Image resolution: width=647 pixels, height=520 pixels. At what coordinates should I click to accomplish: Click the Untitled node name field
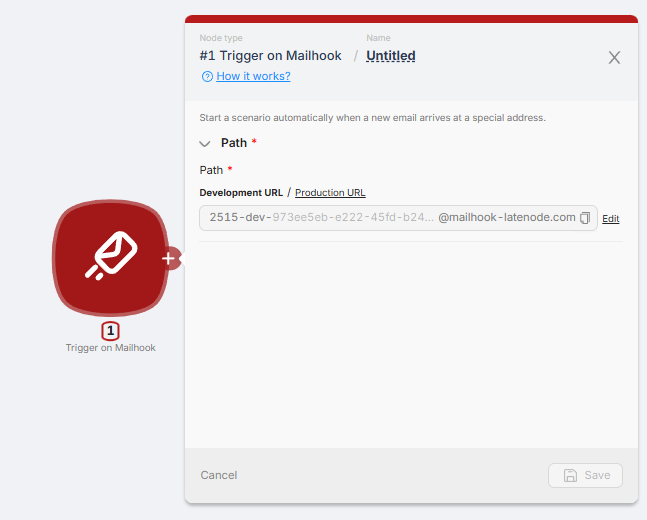[x=390, y=56]
